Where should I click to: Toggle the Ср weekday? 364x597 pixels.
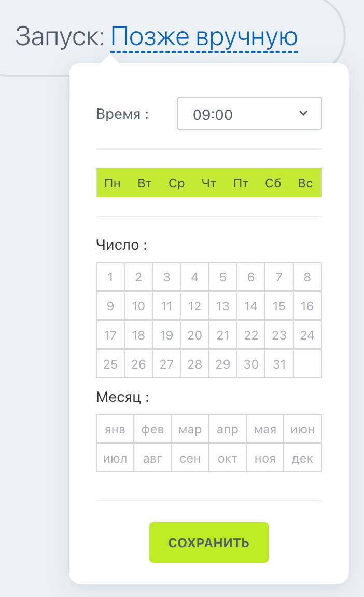(177, 183)
